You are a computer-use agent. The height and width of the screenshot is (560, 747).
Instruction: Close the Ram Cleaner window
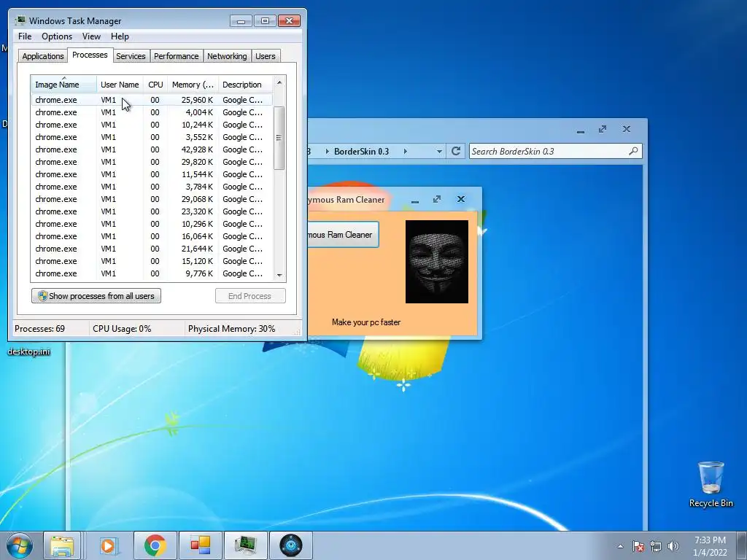click(461, 199)
